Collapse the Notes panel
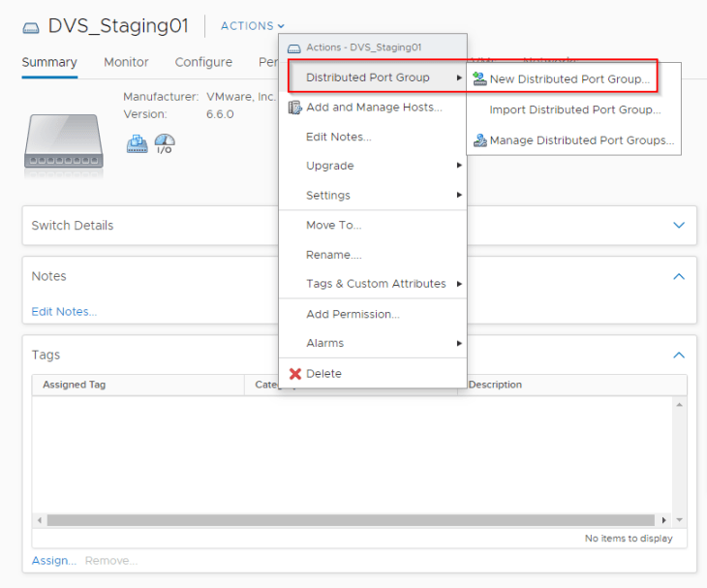707x588 pixels. pos(678,276)
